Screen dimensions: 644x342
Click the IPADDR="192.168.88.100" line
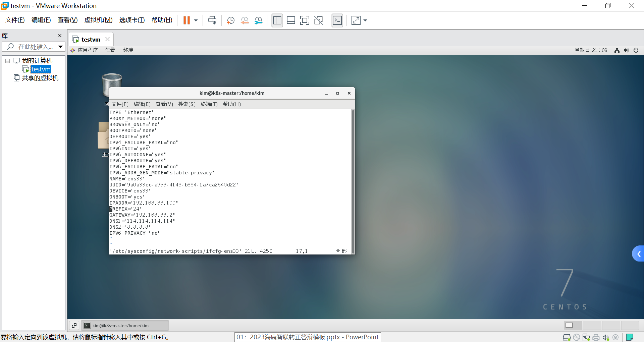(144, 203)
